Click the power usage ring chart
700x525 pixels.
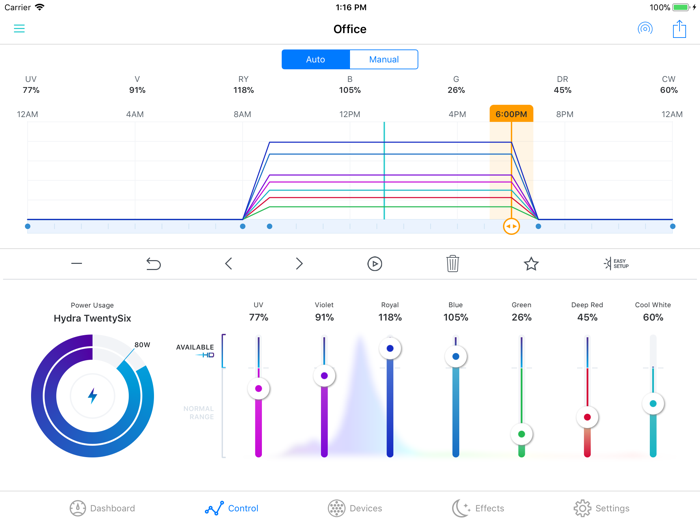pyautogui.click(x=92, y=396)
